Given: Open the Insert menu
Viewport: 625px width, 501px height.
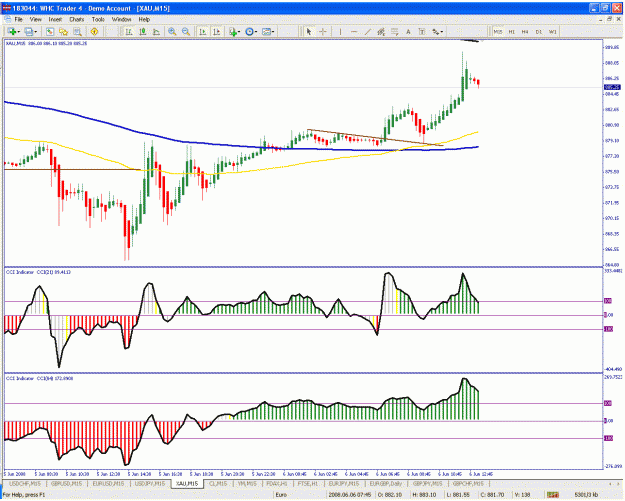Looking at the screenshot, I should (x=55, y=19).
